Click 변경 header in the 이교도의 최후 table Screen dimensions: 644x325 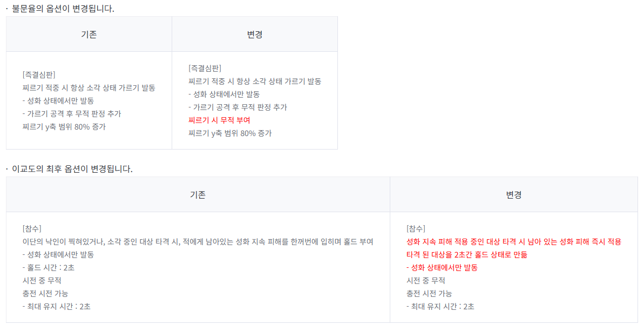[x=513, y=195]
